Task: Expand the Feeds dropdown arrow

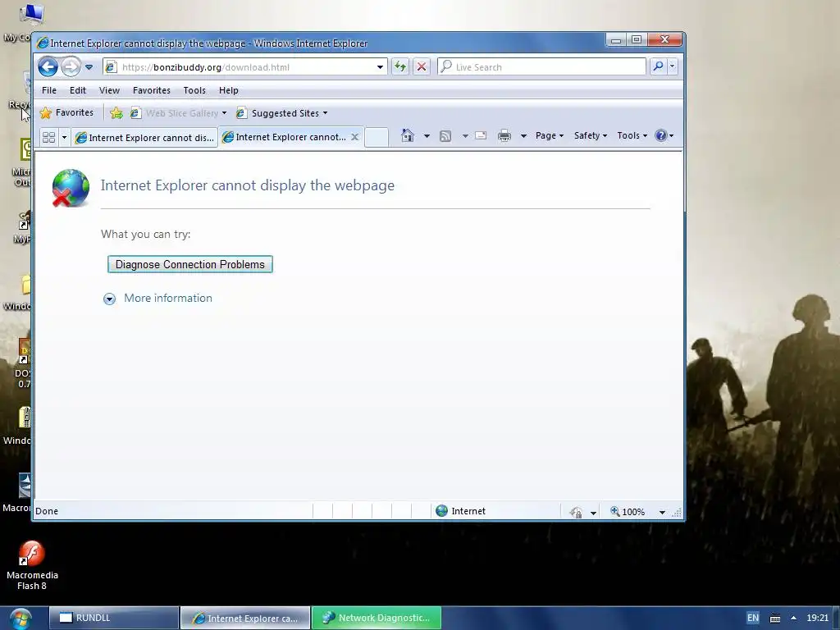Action: pyautogui.click(x=465, y=136)
